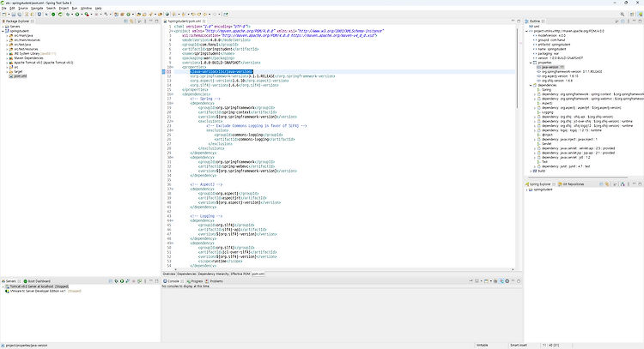
Task: Open the Window menu
Action: click(86, 9)
